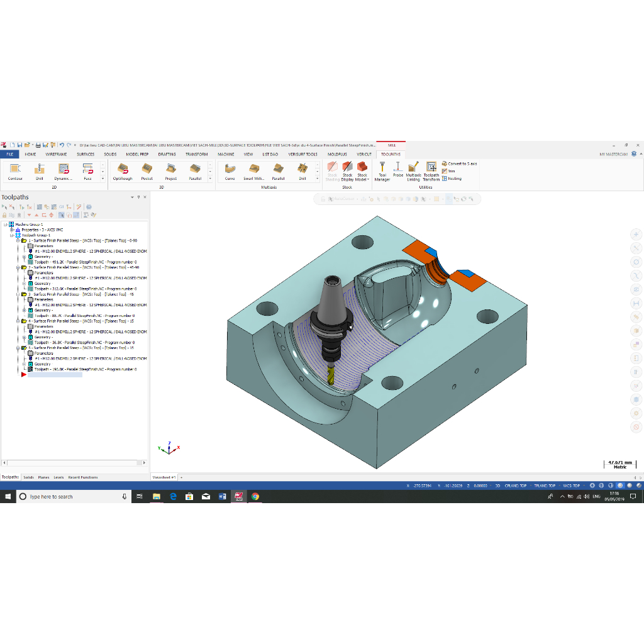
Task: Switch to the SURFACES ribbon tab
Action: (x=86, y=154)
